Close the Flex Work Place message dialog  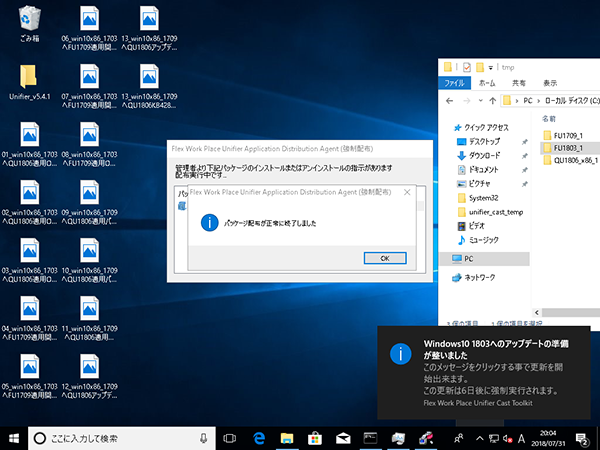tap(407, 192)
